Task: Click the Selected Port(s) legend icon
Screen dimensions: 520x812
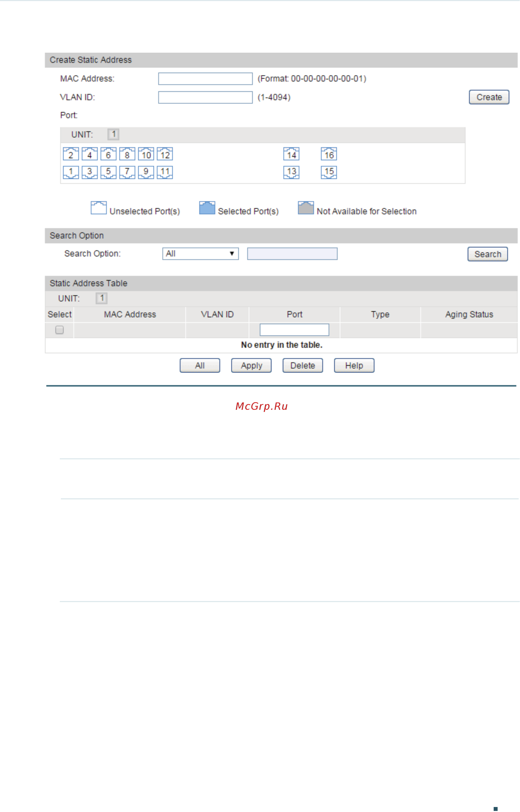Action: [x=207, y=208]
